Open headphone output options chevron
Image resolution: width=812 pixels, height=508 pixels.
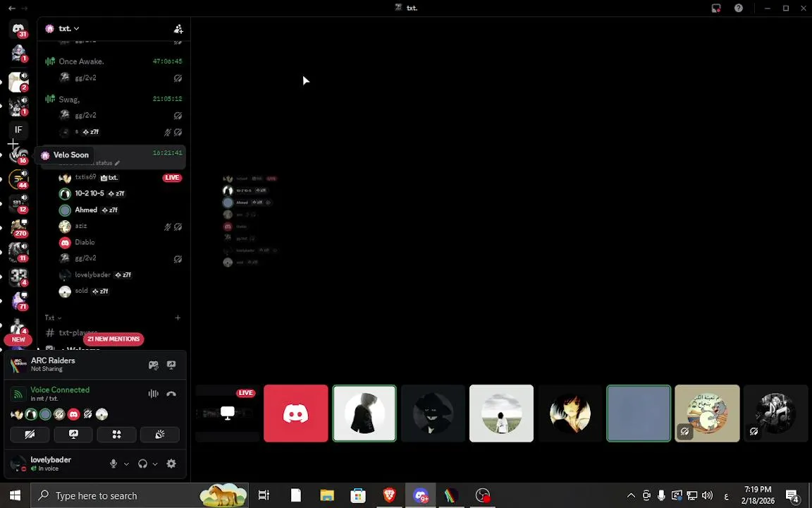point(155,464)
